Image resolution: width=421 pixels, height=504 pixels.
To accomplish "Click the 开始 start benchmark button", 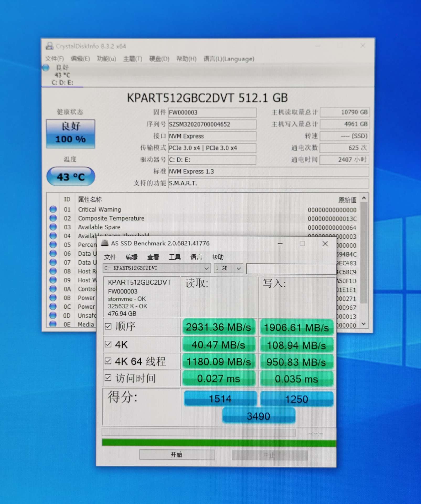I will point(177,454).
